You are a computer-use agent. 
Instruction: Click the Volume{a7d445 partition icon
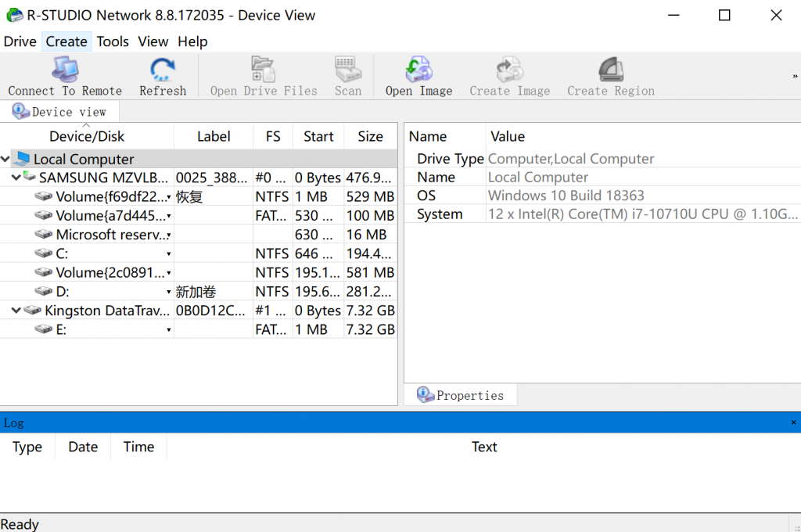coord(44,215)
